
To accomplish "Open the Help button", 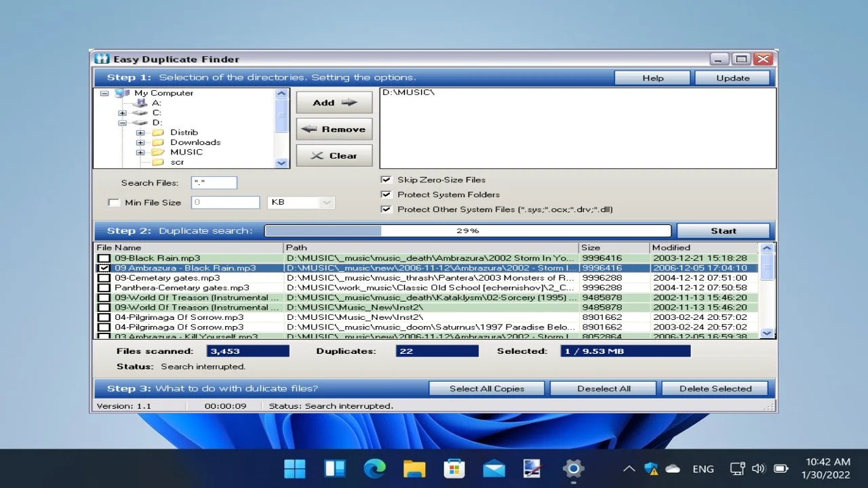I will tap(652, 78).
